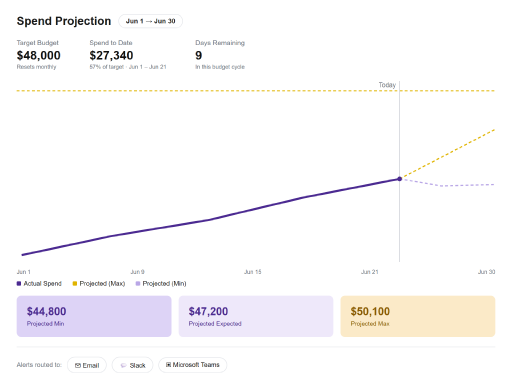Toggle the Projected (Max) series label
512x384 pixels.
(102, 284)
